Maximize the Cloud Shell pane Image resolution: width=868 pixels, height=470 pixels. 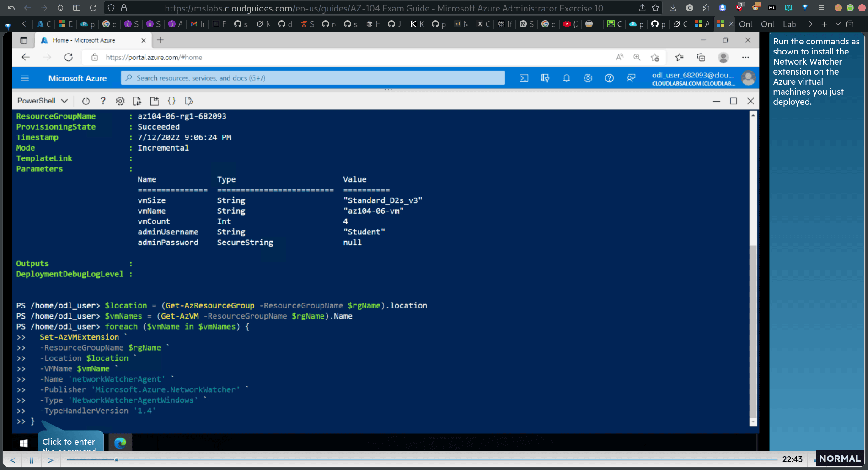[734, 101]
